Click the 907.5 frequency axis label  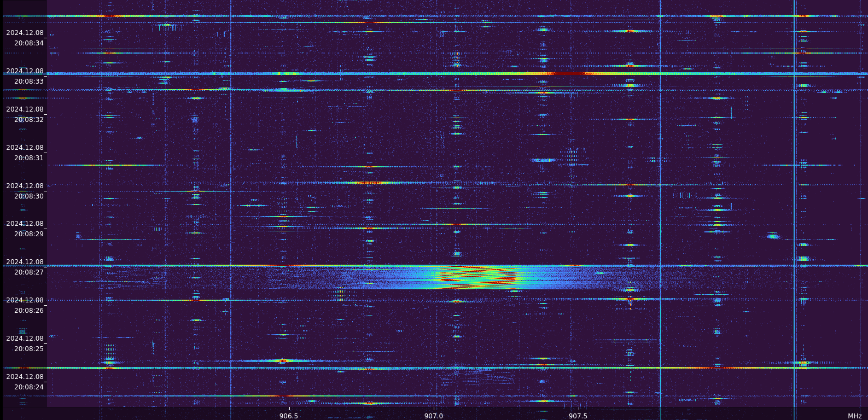click(x=578, y=416)
